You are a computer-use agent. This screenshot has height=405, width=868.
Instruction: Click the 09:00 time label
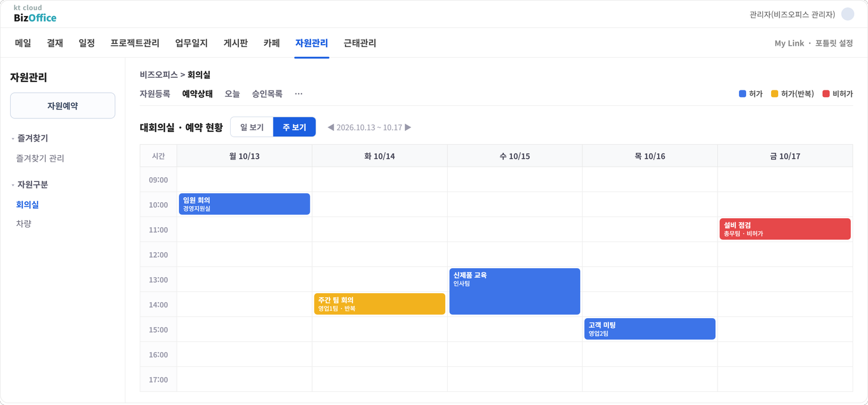click(158, 180)
